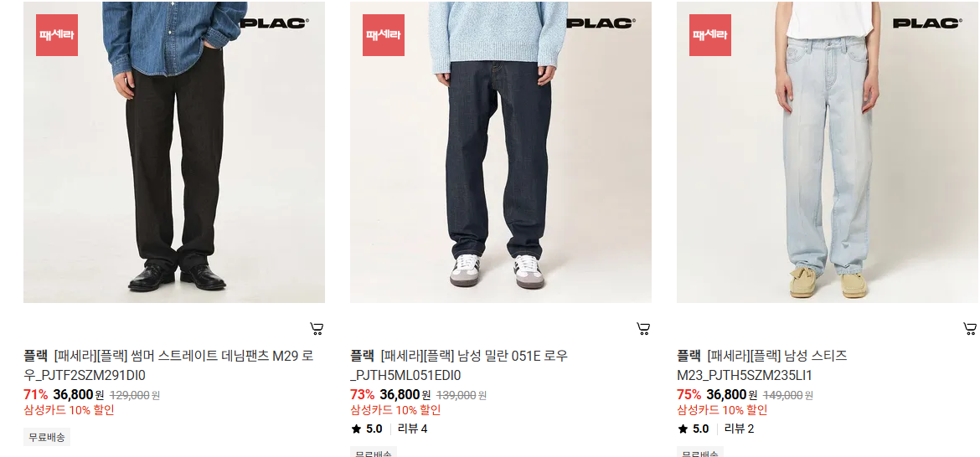This screenshot has width=980, height=457.
Task: Add Milan 051E jeans to cart
Action: (644, 328)
